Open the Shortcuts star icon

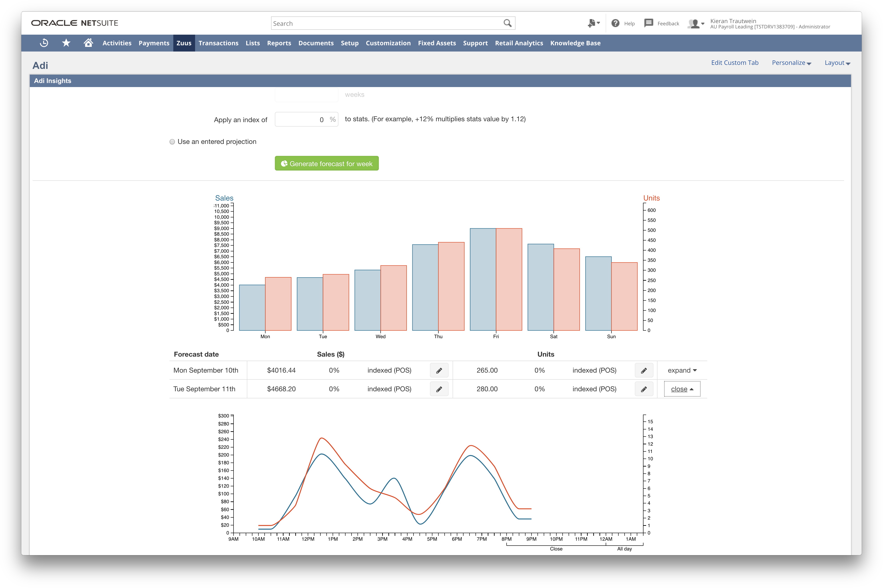pos(66,43)
